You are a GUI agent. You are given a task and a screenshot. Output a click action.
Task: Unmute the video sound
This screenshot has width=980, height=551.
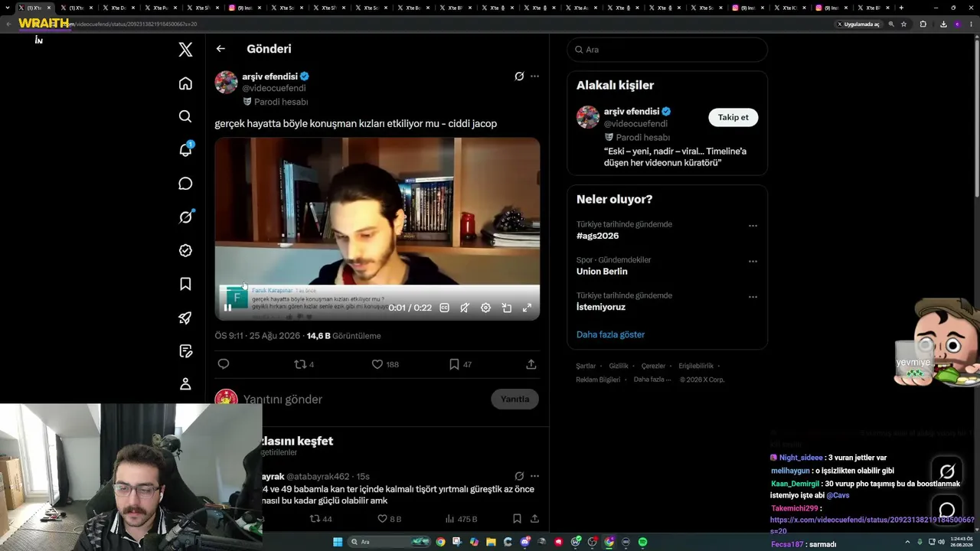click(x=465, y=308)
